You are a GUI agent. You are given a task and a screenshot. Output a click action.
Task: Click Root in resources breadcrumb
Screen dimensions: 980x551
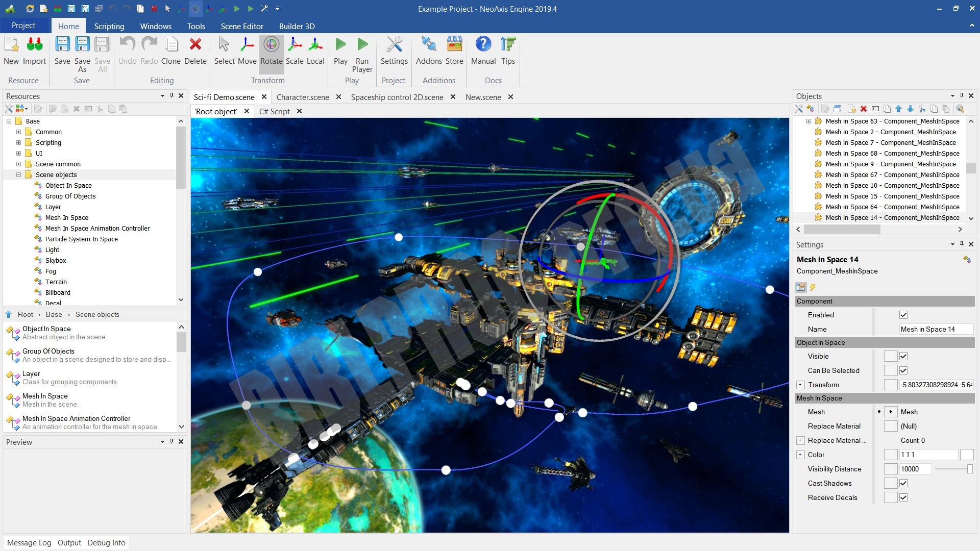point(26,314)
